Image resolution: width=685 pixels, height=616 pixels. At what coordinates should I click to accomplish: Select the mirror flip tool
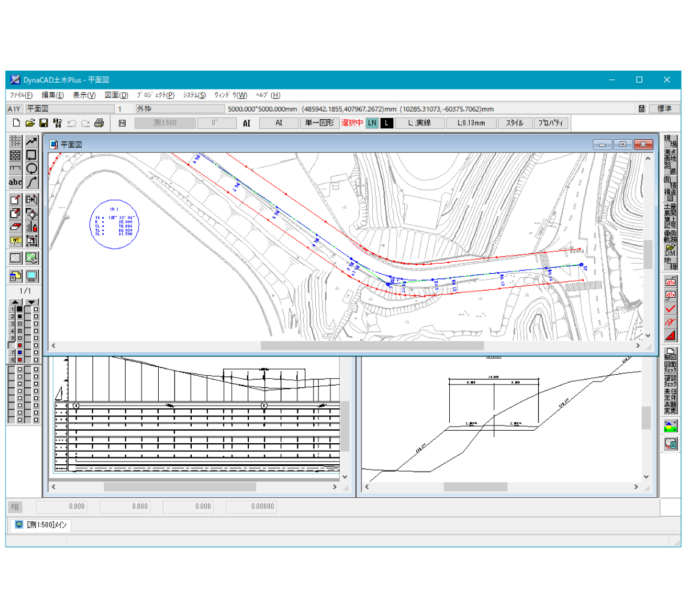coord(31,200)
